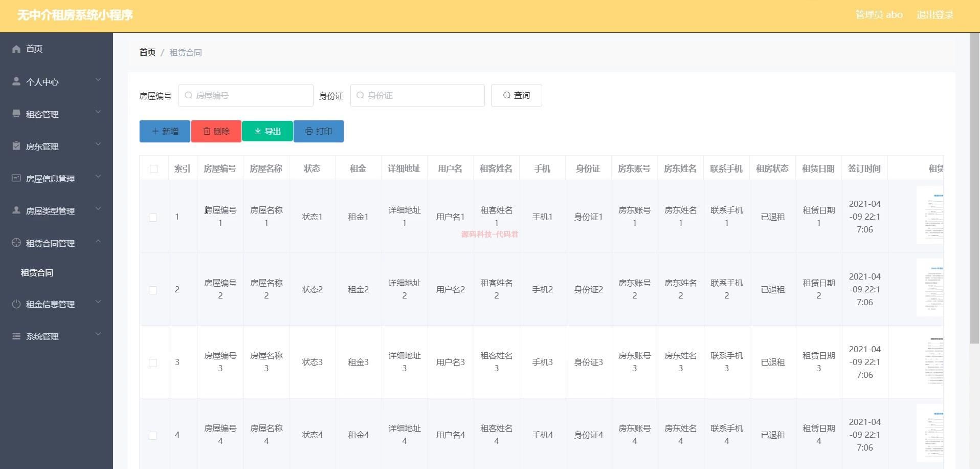Click the 无中介租房系统小程序 title
The height and width of the screenshot is (469, 980).
point(75,15)
